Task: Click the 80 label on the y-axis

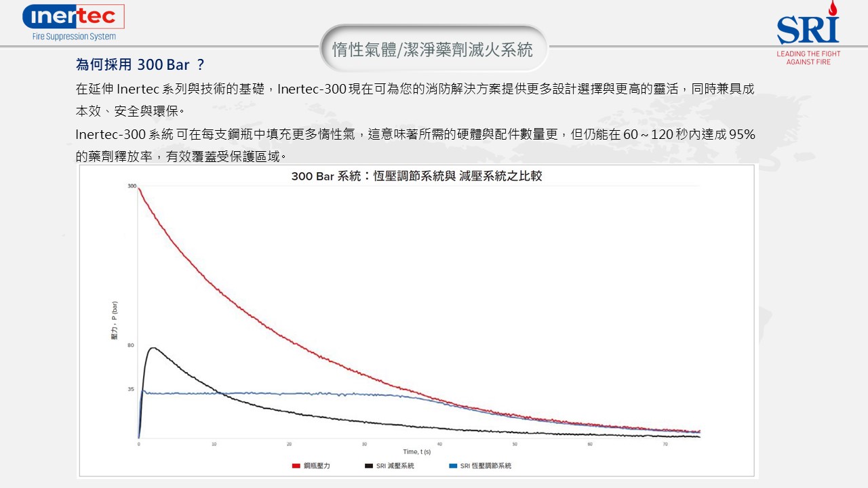Action: (131, 346)
